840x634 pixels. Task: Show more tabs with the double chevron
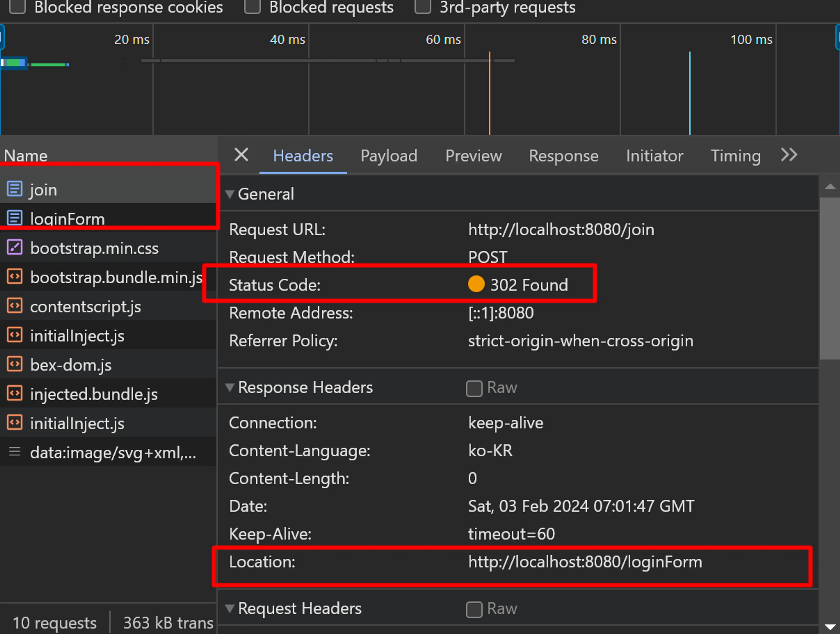coord(789,155)
